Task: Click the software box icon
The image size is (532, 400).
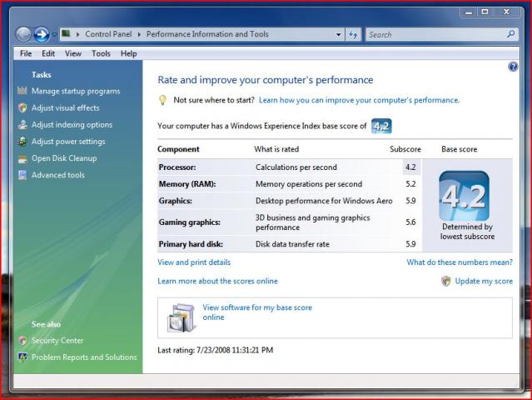Action: coord(181,317)
